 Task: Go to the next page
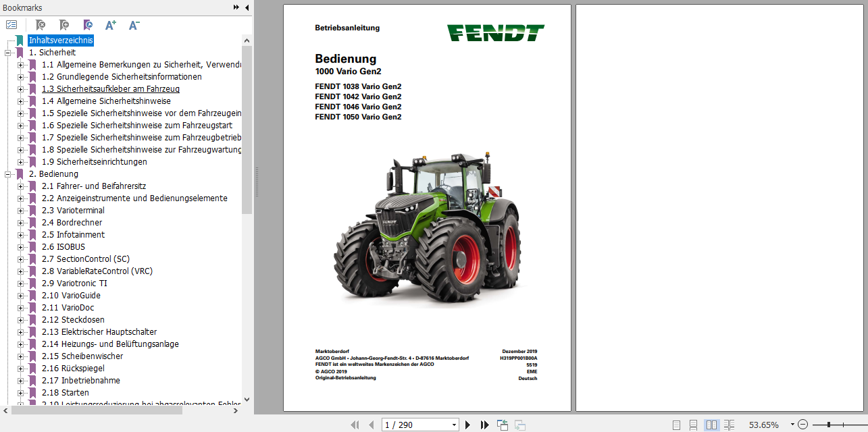467,425
